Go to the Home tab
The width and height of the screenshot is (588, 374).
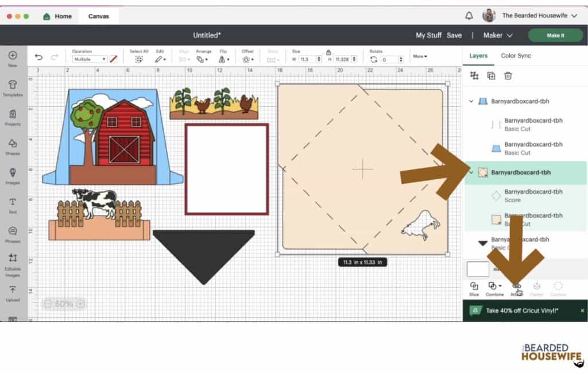click(x=57, y=16)
